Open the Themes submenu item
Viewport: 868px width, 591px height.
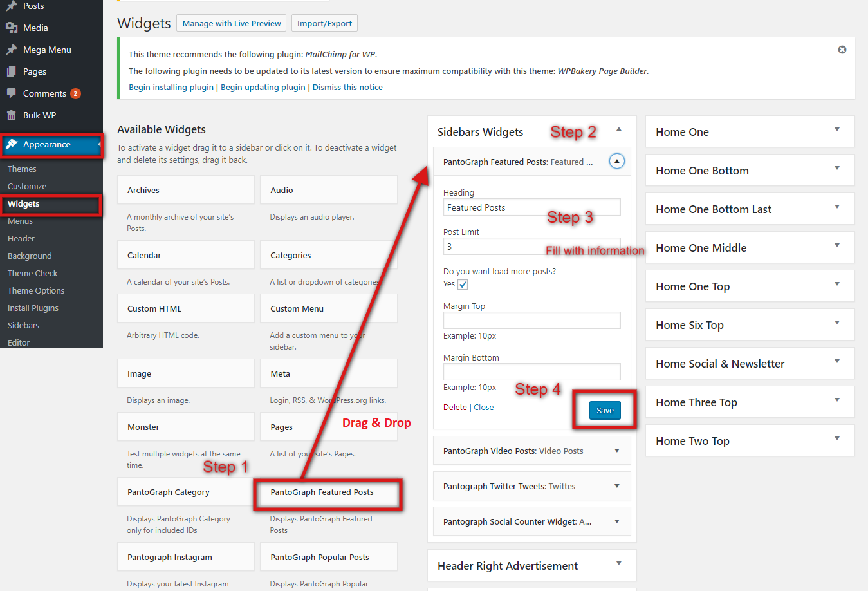pos(22,169)
